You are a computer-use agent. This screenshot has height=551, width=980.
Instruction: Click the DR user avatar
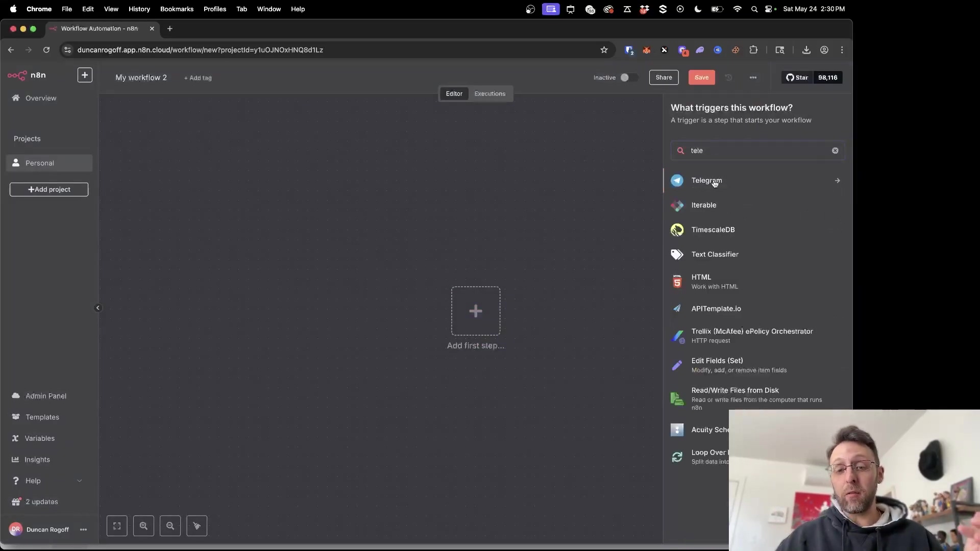(x=16, y=530)
